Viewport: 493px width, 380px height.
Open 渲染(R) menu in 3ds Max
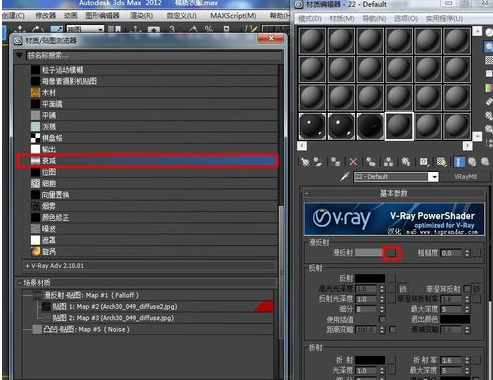click(x=141, y=16)
